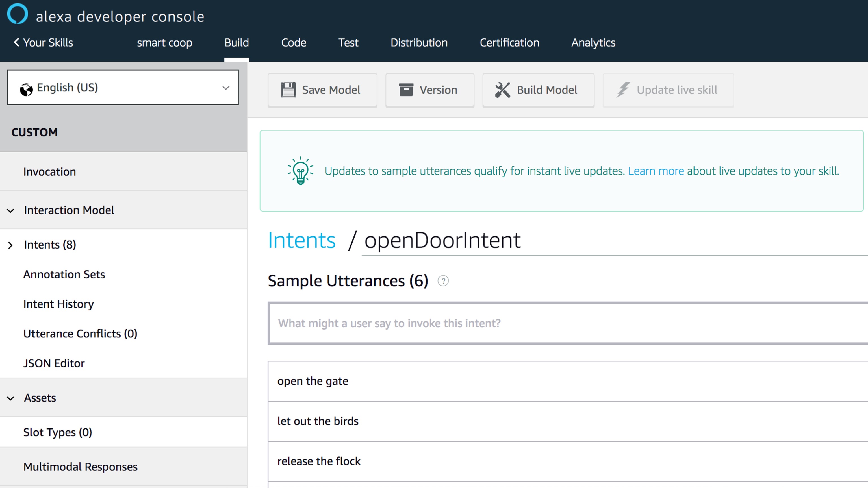Switch to the Code tab
Viewport: 868px width, 488px height.
pos(294,43)
